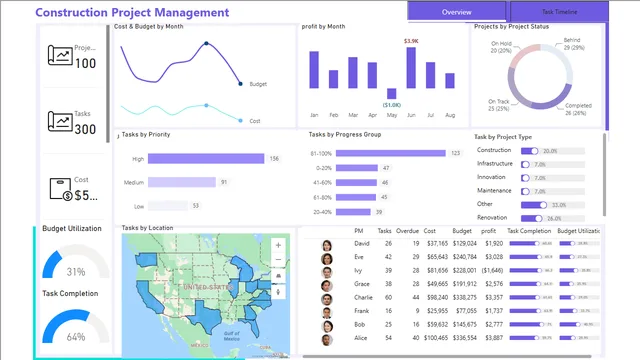Viewport: 640px width, 360px height.
Task: Sort table by Tasks column header
Action: click(x=384, y=231)
